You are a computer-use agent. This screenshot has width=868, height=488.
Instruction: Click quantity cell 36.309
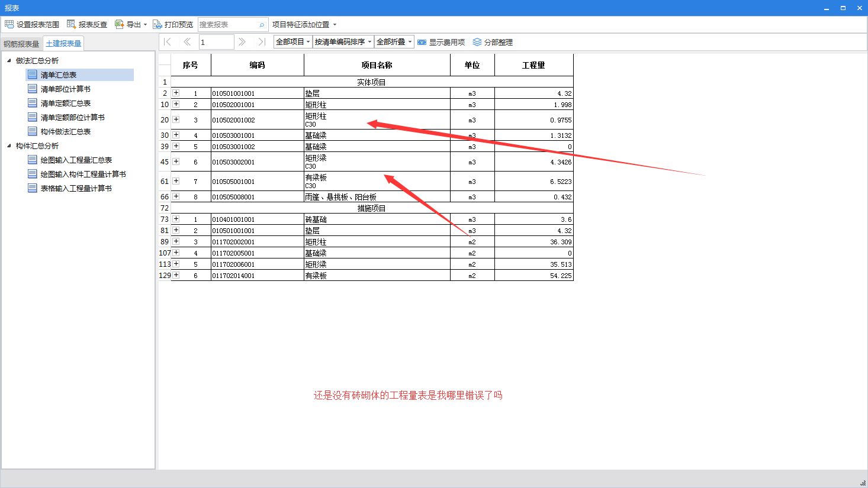point(534,242)
